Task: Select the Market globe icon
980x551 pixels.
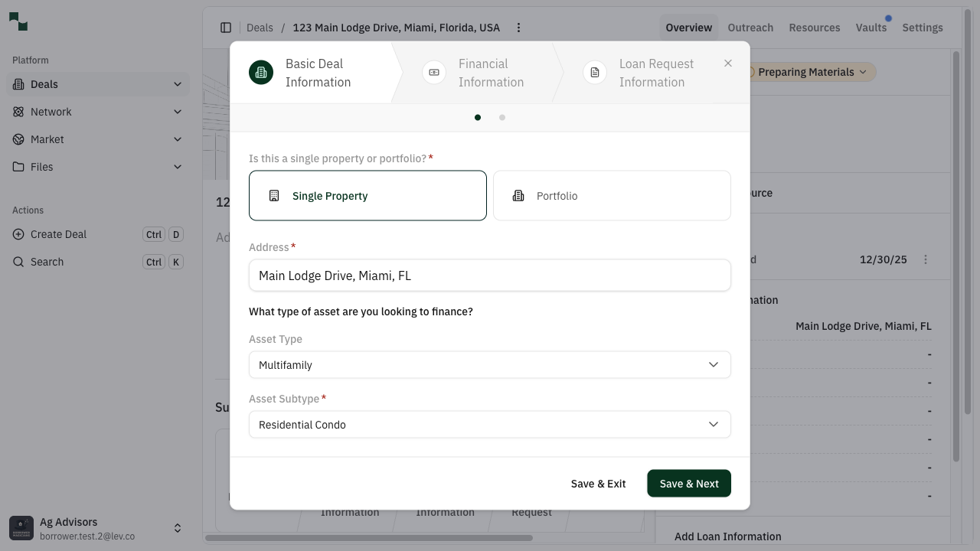Action: (18, 139)
